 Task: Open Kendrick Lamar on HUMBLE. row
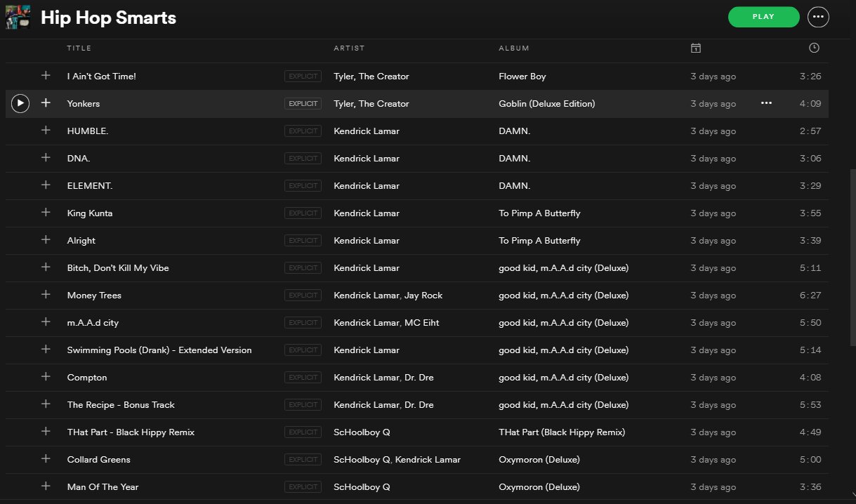point(367,131)
